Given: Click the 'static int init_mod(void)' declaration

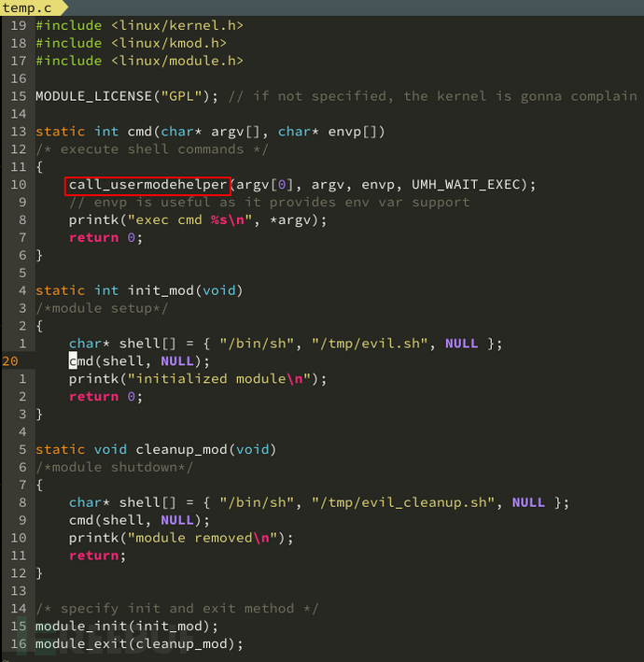Looking at the screenshot, I should (139, 291).
